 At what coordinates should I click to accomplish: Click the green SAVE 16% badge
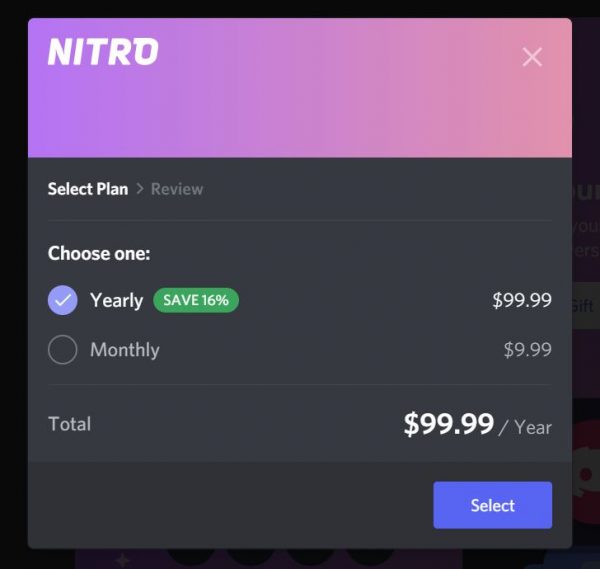196,300
